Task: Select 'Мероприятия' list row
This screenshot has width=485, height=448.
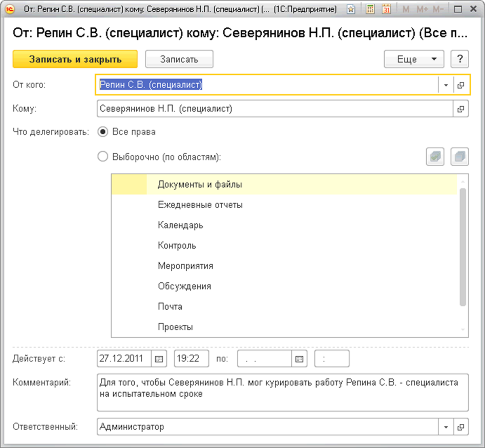Action: click(284, 266)
